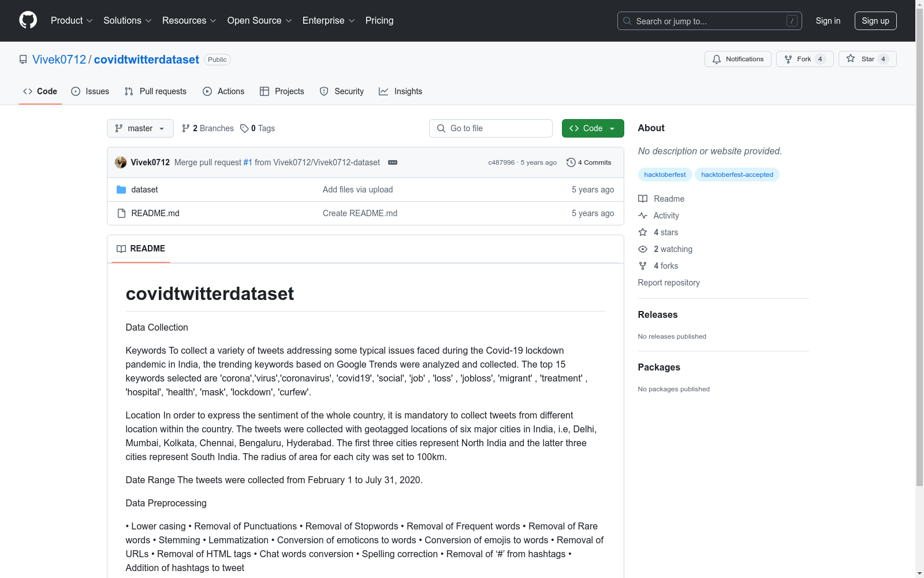Viewport: 924px width, 578px height.
Task: View the 0 Tags link
Action: [258, 128]
